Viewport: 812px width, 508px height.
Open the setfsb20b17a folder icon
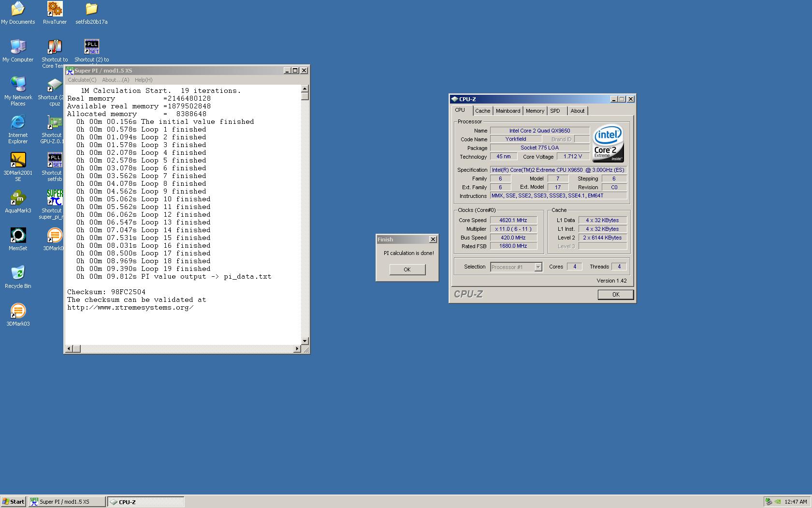coord(91,13)
